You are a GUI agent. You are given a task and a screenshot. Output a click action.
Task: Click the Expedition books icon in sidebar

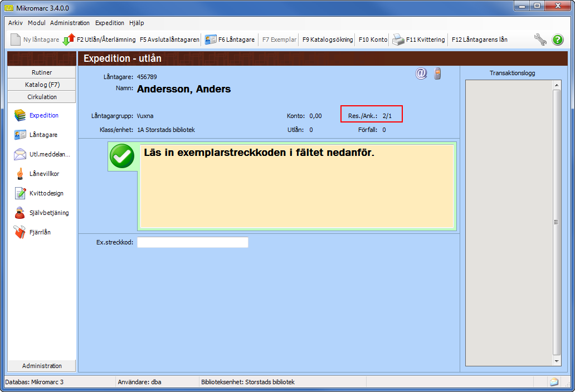[20, 115]
